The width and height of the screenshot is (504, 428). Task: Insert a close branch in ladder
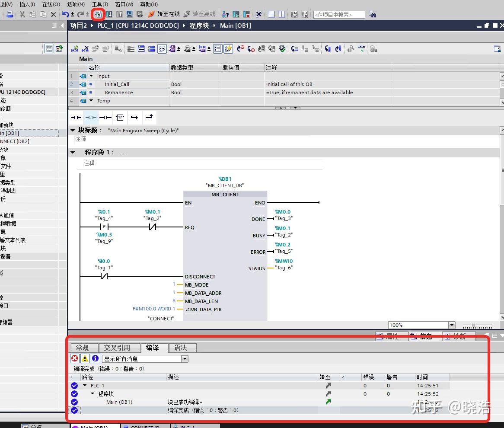149,117
